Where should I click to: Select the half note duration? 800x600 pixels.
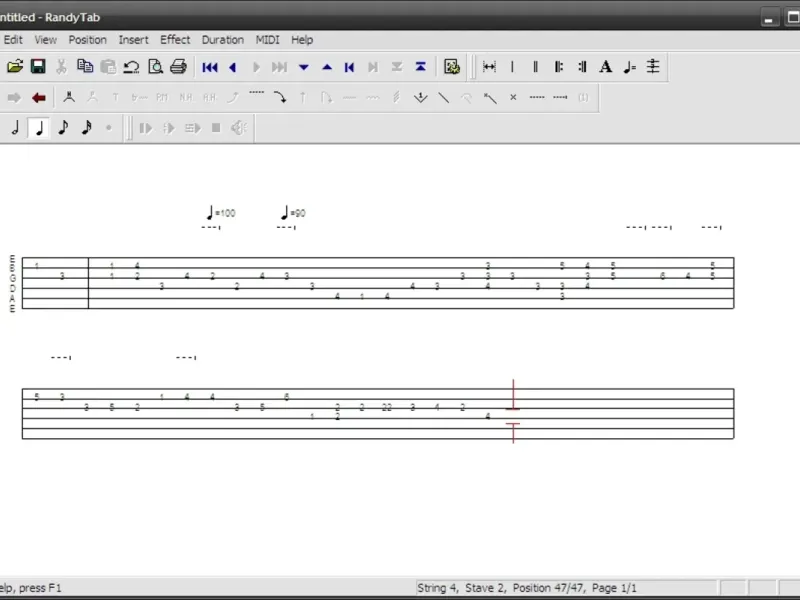tap(15, 128)
